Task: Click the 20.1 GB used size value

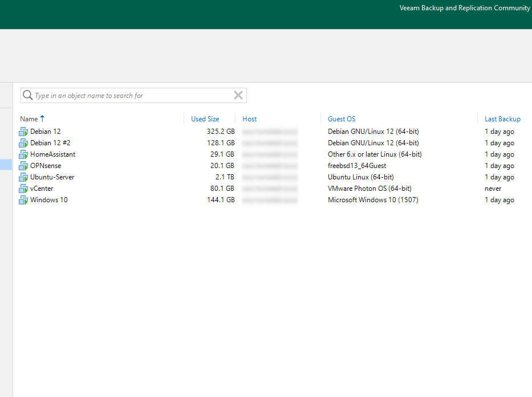Action: pyautogui.click(x=222, y=166)
